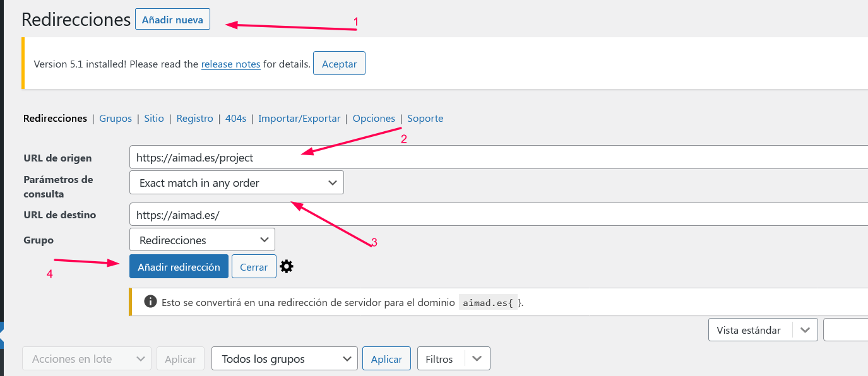Screen dimensions: 868x376
Task: Open the Soporte link
Action: coord(425,118)
